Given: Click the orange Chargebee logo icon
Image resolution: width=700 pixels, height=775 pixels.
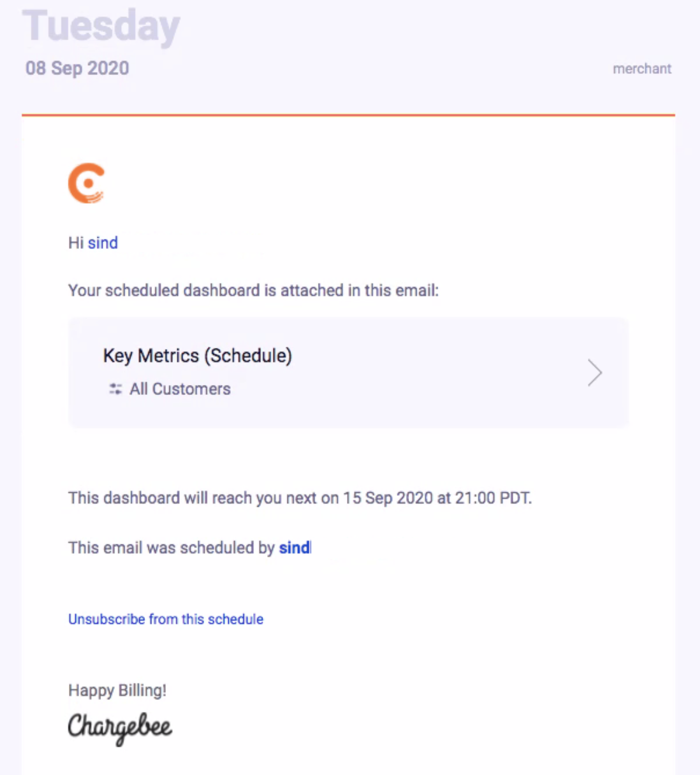Looking at the screenshot, I should [x=87, y=183].
